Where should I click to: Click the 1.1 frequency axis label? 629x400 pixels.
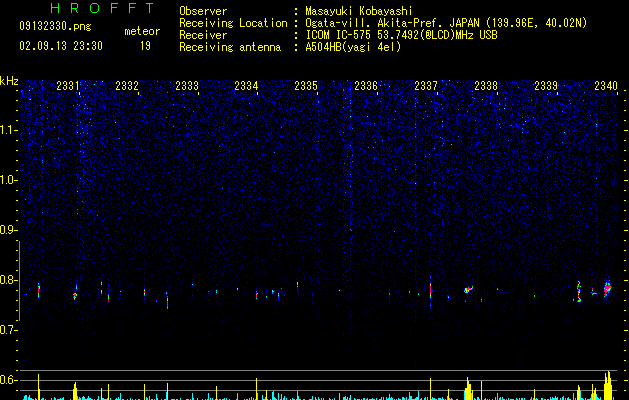coord(9,130)
